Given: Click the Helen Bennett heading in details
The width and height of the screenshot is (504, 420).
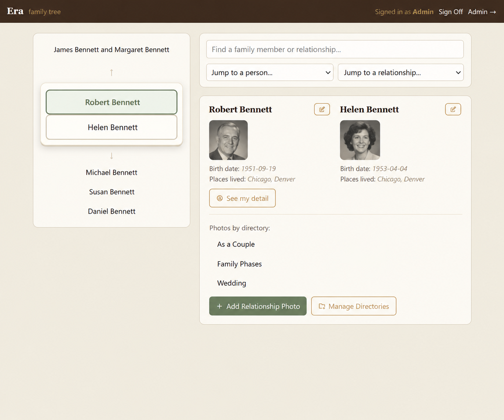Looking at the screenshot, I should pos(369,109).
